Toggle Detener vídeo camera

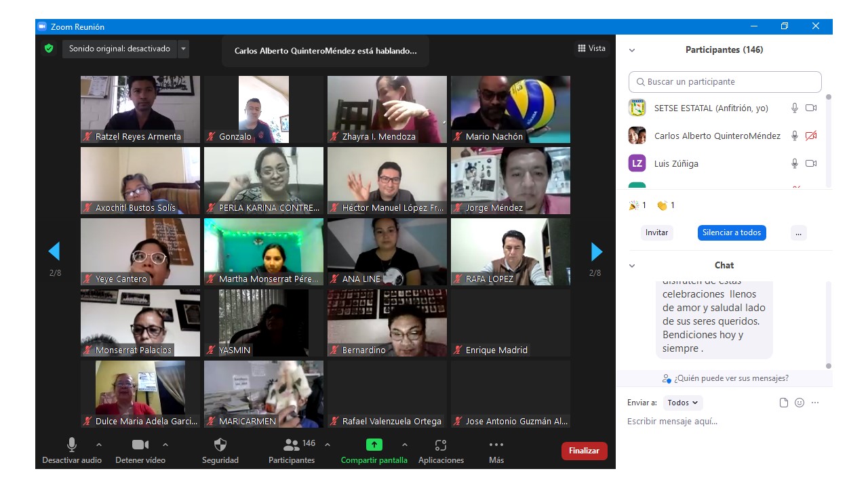pyautogui.click(x=140, y=445)
